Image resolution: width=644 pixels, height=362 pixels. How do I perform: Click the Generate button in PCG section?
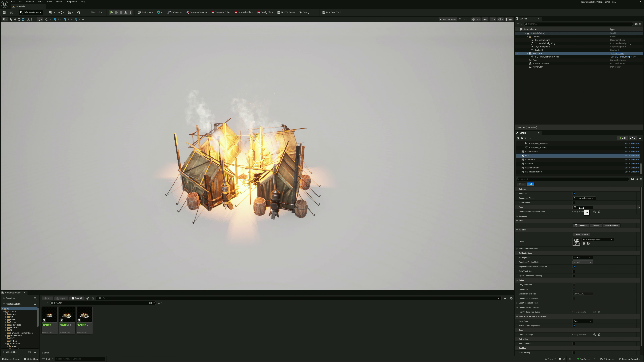581,225
